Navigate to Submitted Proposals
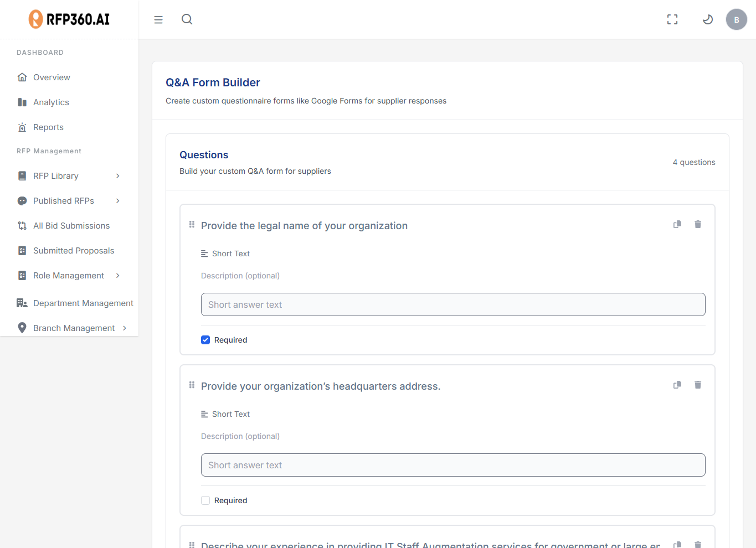The image size is (756, 548). click(73, 250)
